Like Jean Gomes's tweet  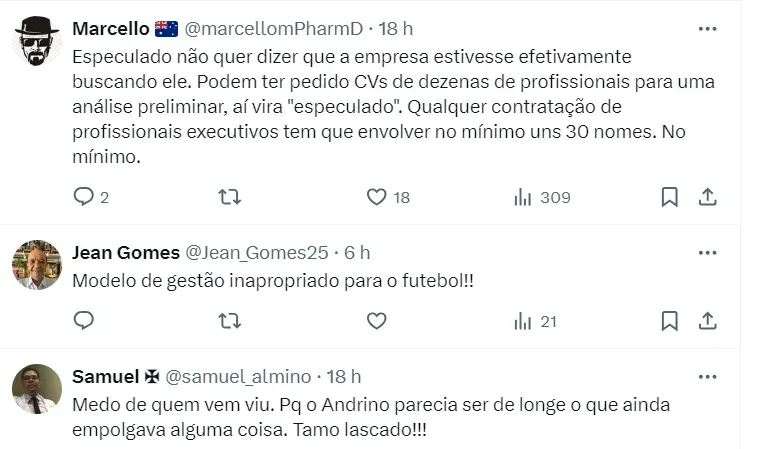376,321
